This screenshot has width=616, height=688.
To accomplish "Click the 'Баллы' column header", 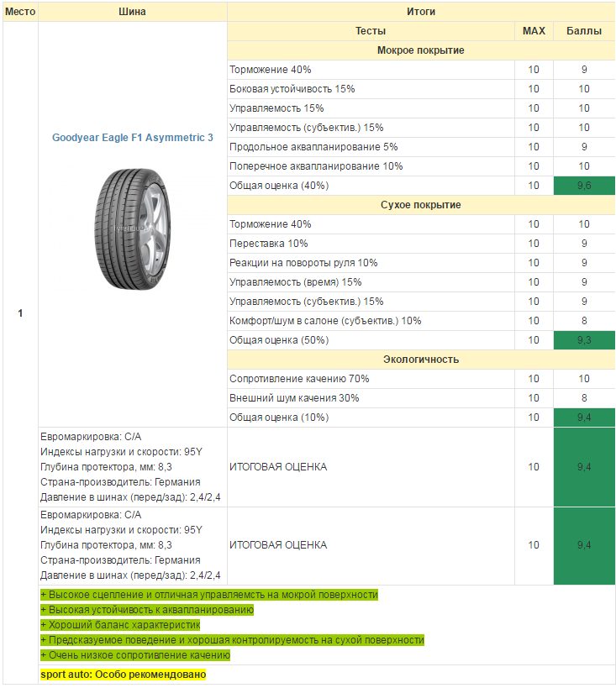I will 584,31.
